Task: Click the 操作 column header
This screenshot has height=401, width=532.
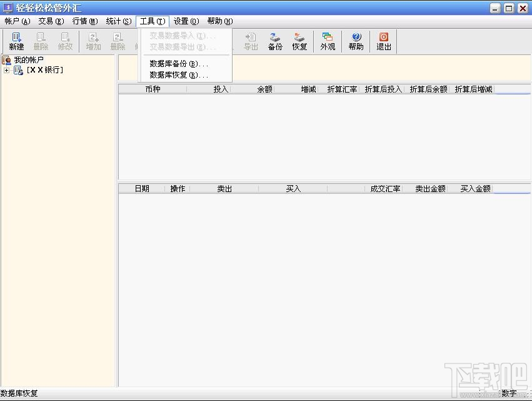Action: (x=178, y=189)
